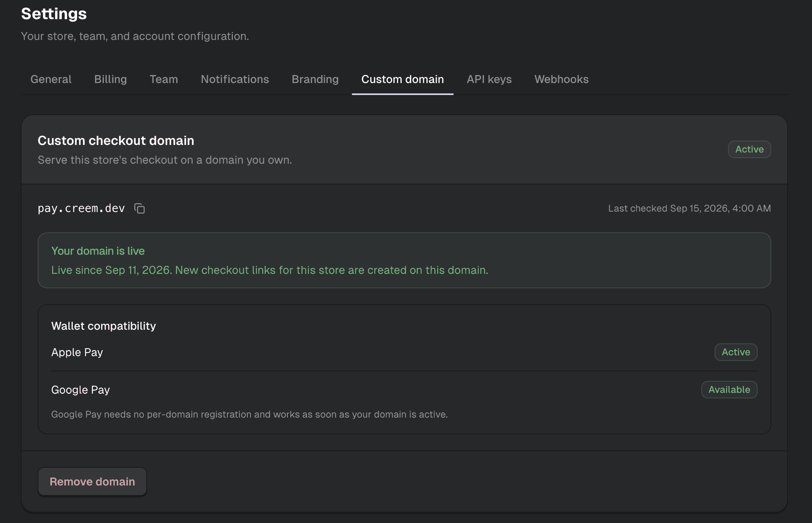
Task: Click the Google Pay label
Action: pos(80,390)
